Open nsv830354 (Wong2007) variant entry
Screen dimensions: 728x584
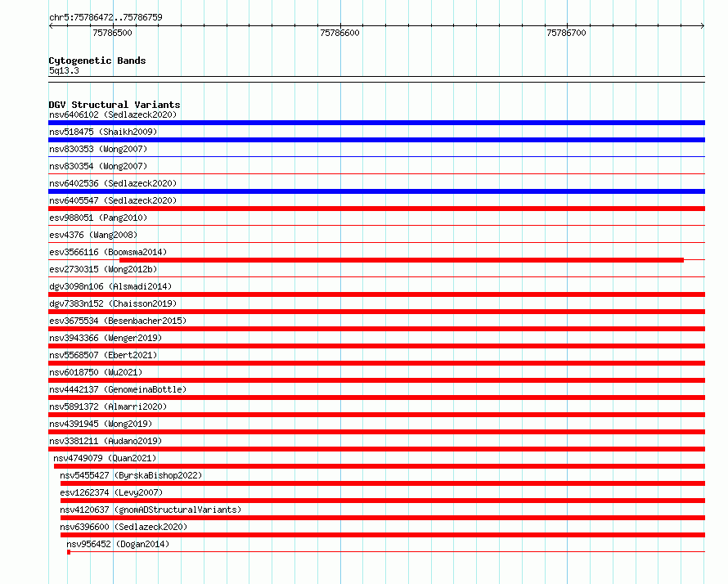tap(98, 166)
